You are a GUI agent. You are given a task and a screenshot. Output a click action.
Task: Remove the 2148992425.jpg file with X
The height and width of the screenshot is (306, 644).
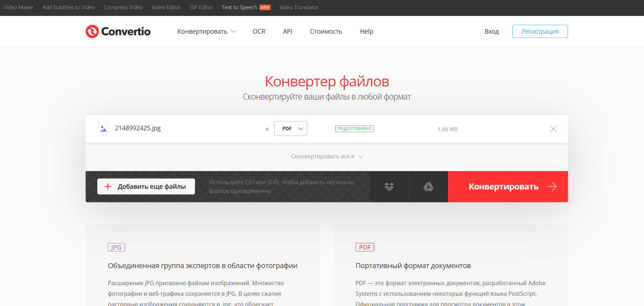coord(553,129)
